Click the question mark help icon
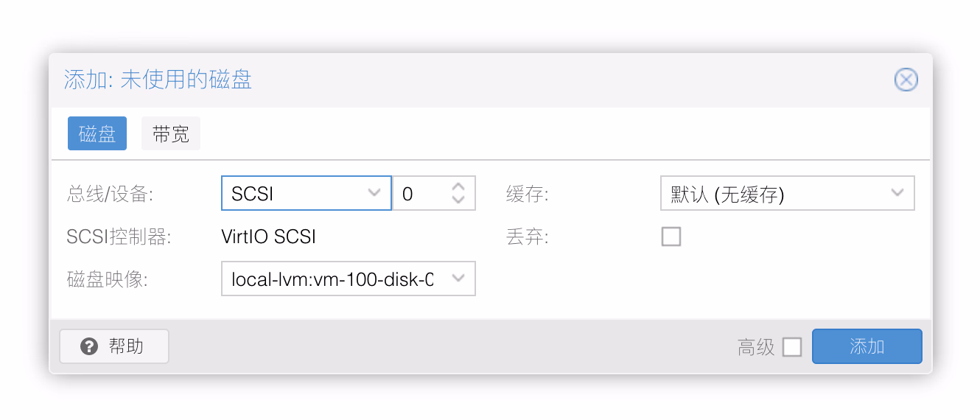This screenshot has height=420, width=980. 89,346
